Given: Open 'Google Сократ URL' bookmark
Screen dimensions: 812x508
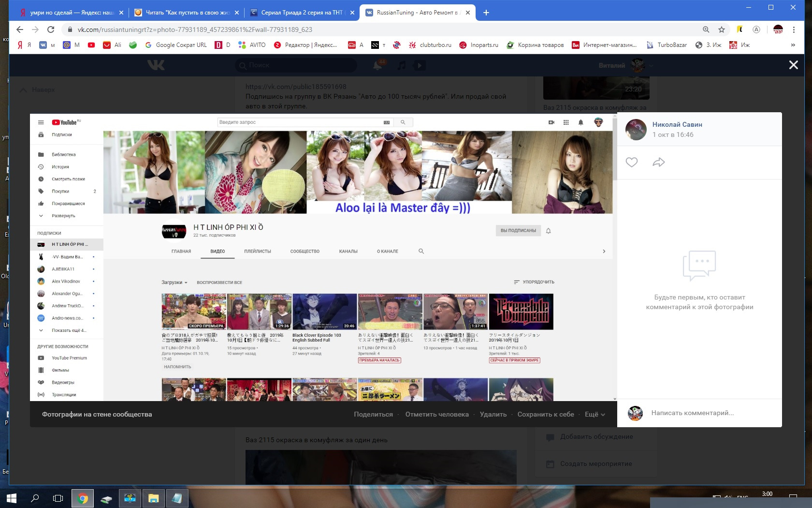Looking at the screenshot, I should (x=175, y=45).
